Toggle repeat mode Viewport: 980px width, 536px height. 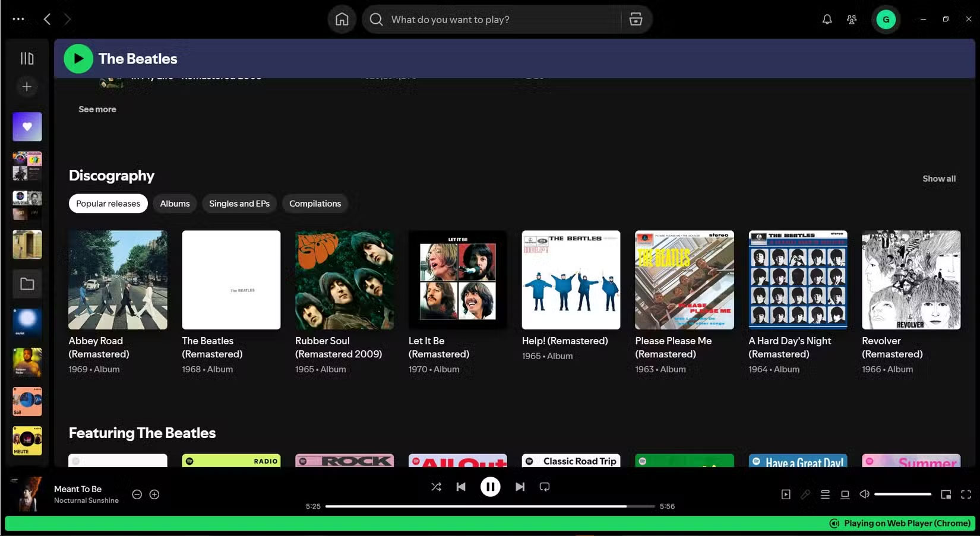tap(544, 487)
